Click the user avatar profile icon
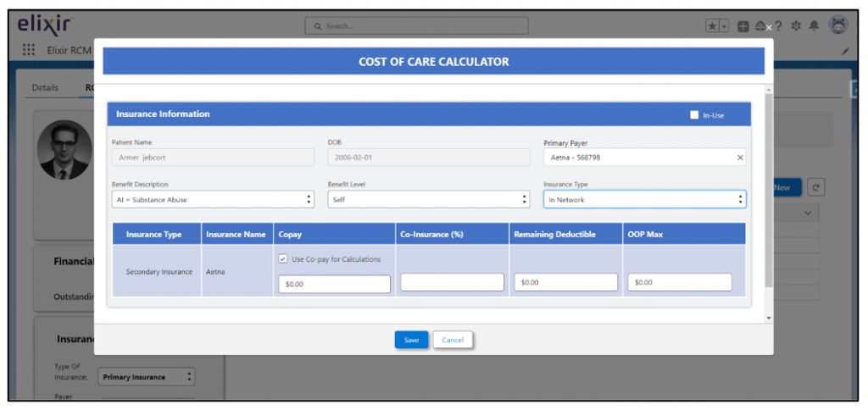 point(838,25)
